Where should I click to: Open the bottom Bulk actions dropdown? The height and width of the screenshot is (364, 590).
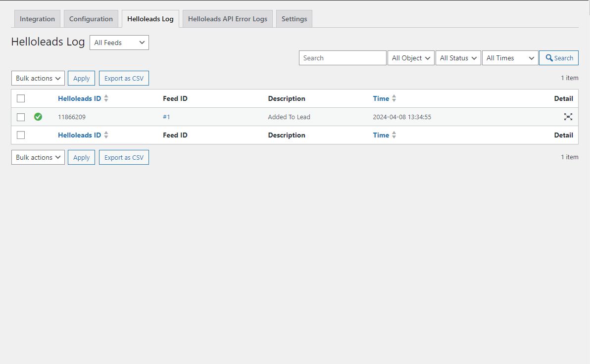38,157
